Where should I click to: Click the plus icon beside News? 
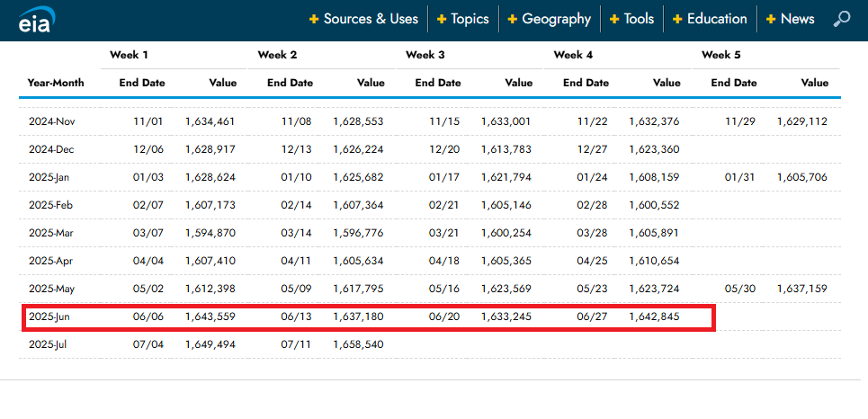click(771, 19)
